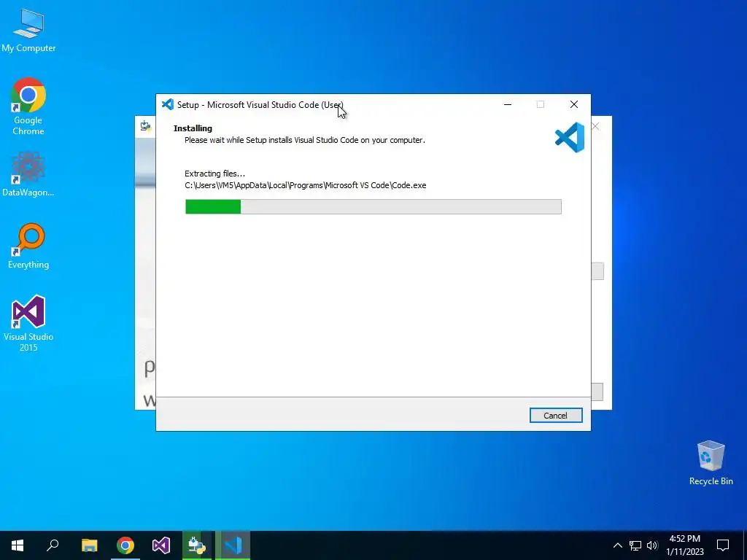Click the background installer window's title icon
This screenshot has height=560, width=747.
[146, 125]
